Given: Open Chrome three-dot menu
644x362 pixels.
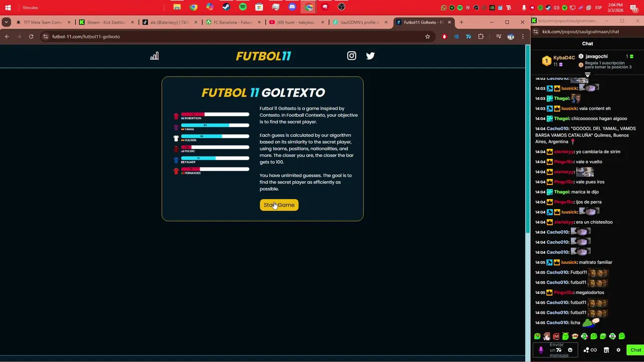Looking at the screenshot, I should point(523,36).
